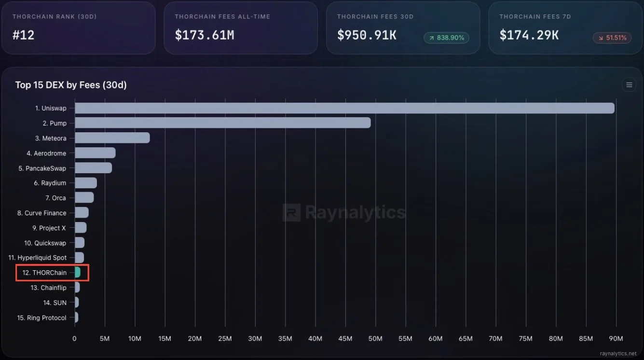Image resolution: width=644 pixels, height=360 pixels.
Task: Select the Pump bar in chart
Action: pyautogui.click(x=223, y=123)
